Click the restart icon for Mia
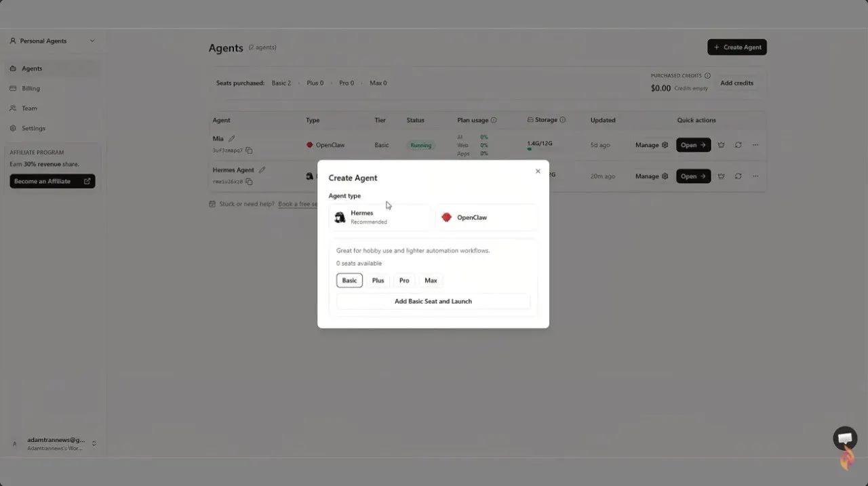This screenshot has height=486, width=868. pos(738,145)
